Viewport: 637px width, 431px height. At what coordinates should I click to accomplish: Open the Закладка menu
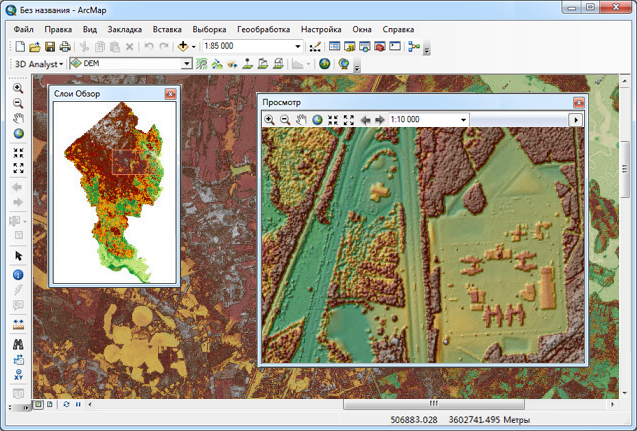125,29
